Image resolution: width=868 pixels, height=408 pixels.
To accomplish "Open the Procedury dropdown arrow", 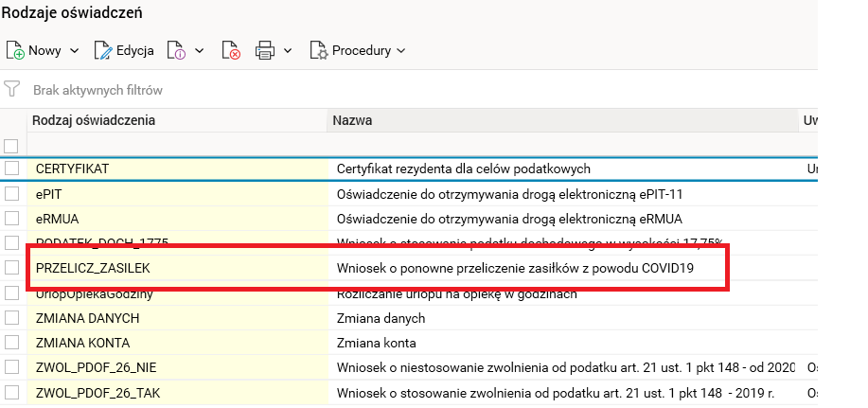I will [x=401, y=51].
